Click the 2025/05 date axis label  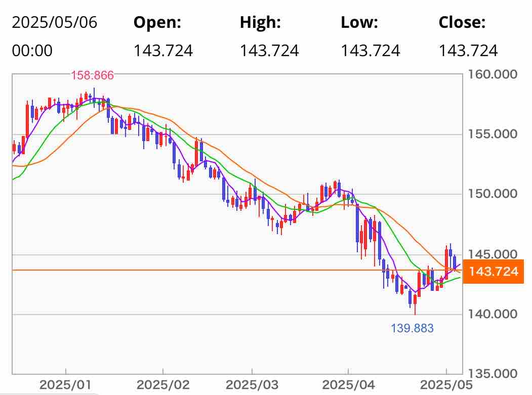click(446, 385)
